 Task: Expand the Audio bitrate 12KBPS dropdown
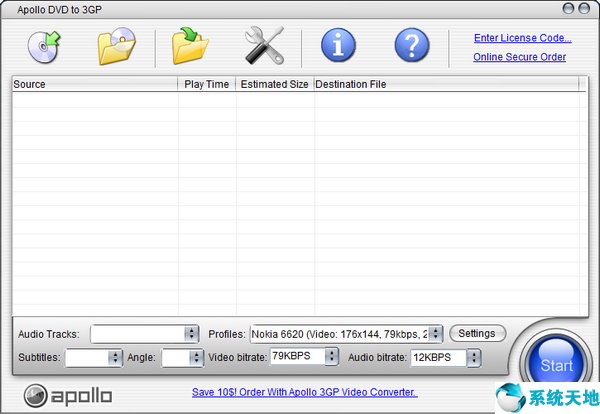pos(473,357)
